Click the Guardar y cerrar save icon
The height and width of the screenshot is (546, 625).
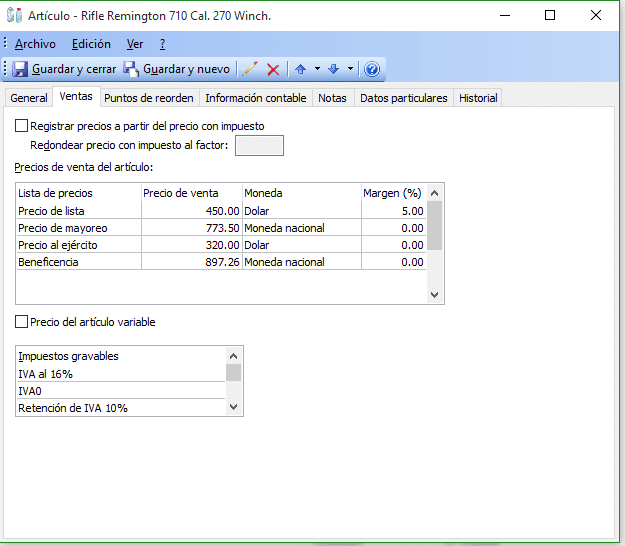click(20, 69)
